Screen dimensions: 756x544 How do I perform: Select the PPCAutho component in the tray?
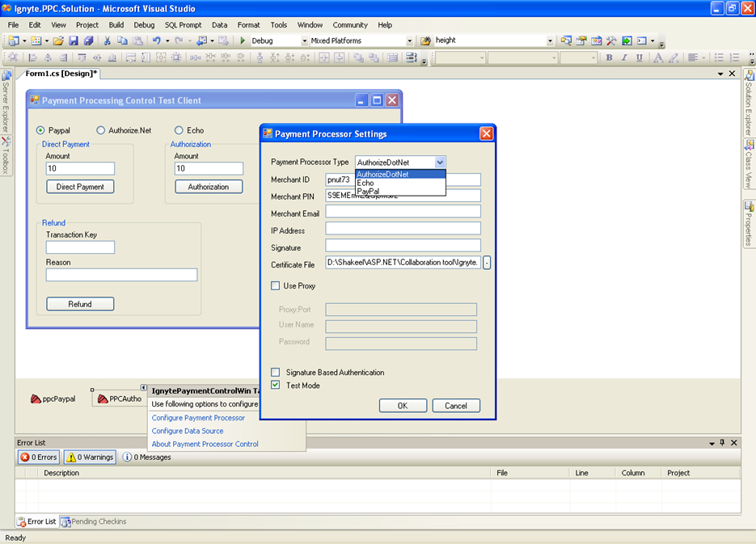120,399
